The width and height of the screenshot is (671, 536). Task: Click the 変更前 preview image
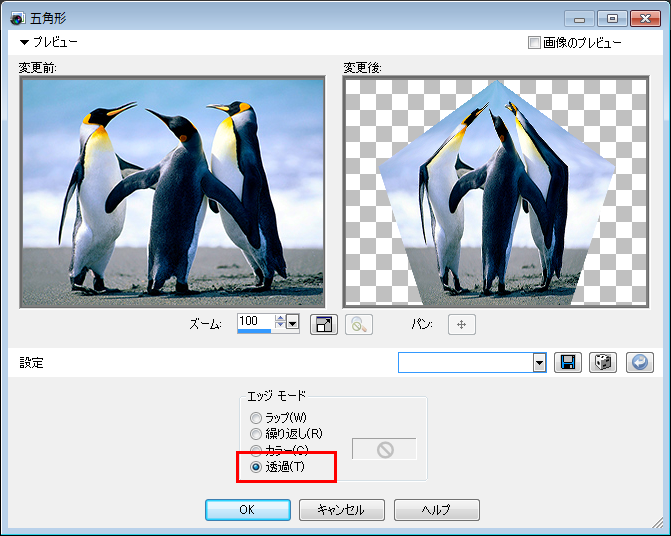point(172,192)
